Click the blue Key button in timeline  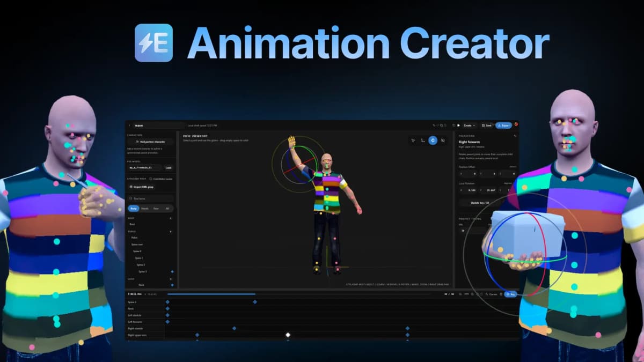[510, 294]
